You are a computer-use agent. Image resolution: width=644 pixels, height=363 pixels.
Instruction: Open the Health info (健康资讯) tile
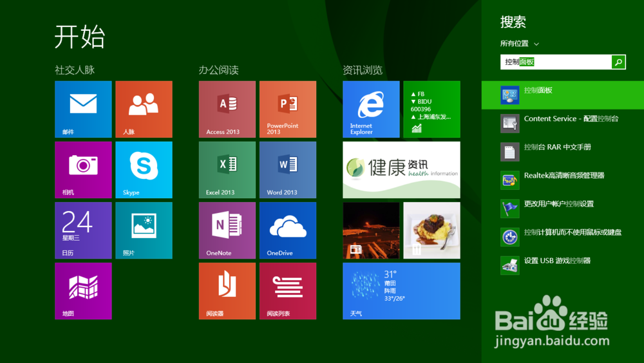[402, 170]
